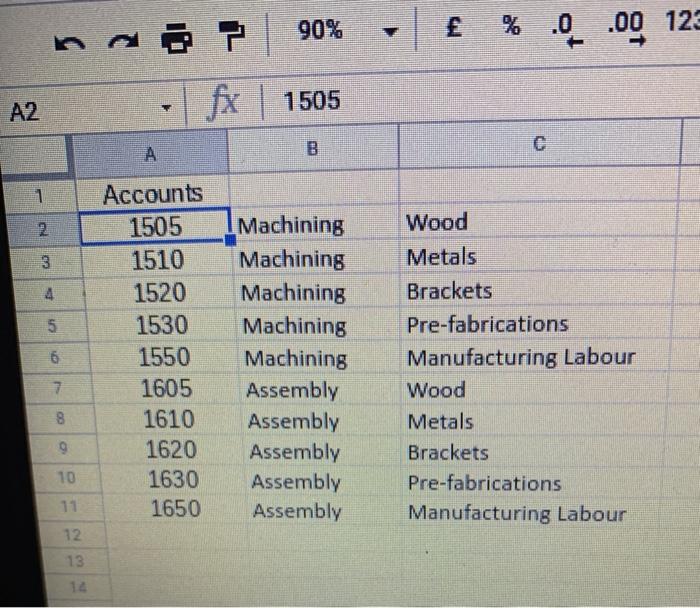Click Pre-fabrications cell in row 10
This screenshot has width=700, height=608.
pyautogui.click(x=531, y=483)
